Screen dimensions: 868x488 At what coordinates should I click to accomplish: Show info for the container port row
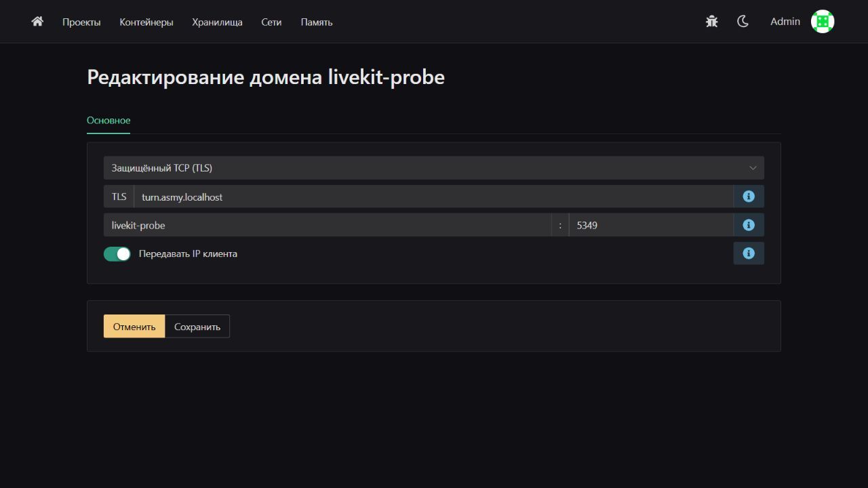tap(749, 225)
